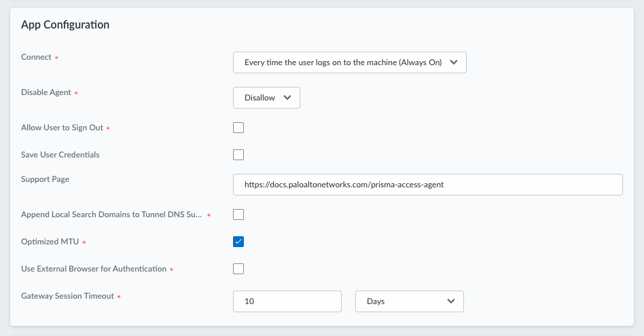Click the Support Page label
This screenshot has height=336, width=644.
(x=46, y=179)
